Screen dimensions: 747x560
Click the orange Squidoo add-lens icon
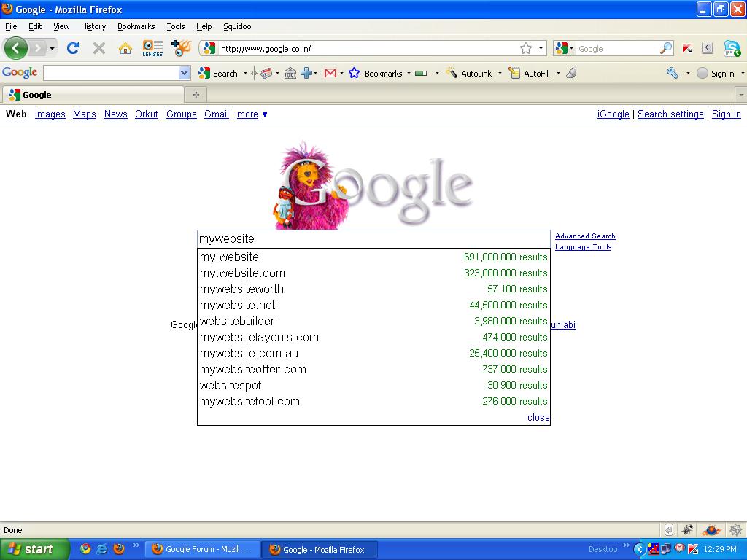coord(181,48)
